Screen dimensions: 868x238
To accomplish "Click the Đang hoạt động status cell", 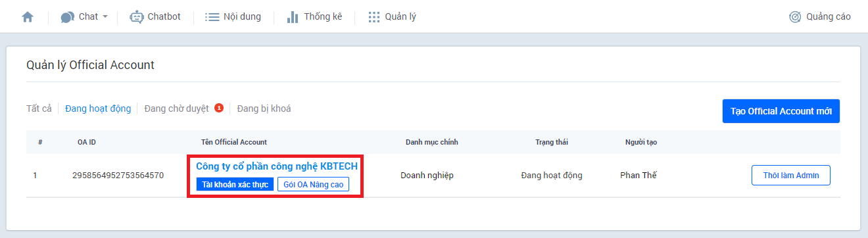I will click(x=552, y=176).
